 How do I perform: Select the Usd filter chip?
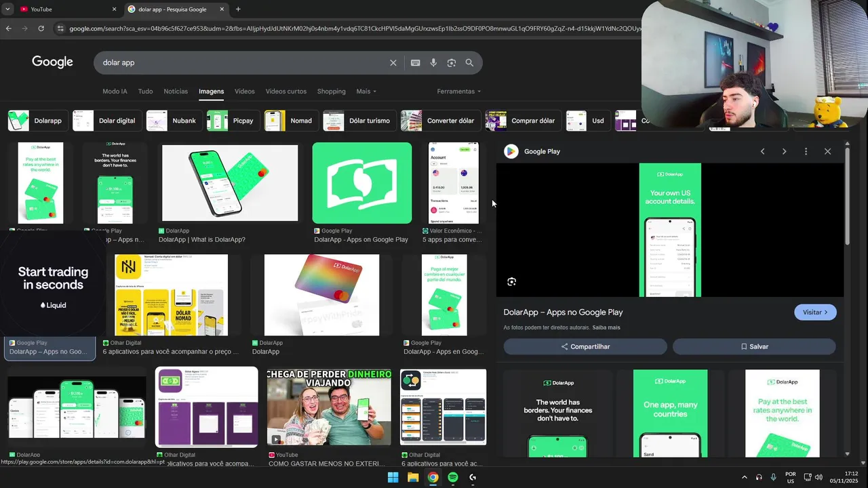tap(589, 121)
